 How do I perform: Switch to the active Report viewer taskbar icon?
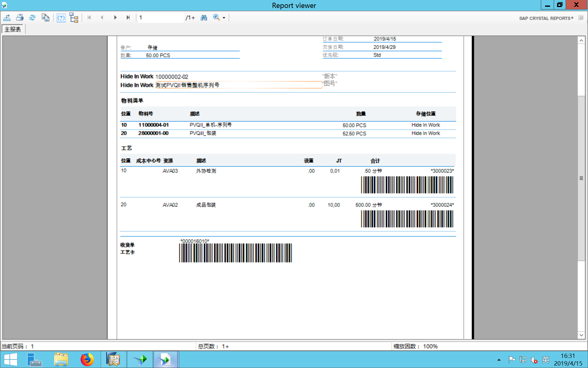tap(166, 359)
